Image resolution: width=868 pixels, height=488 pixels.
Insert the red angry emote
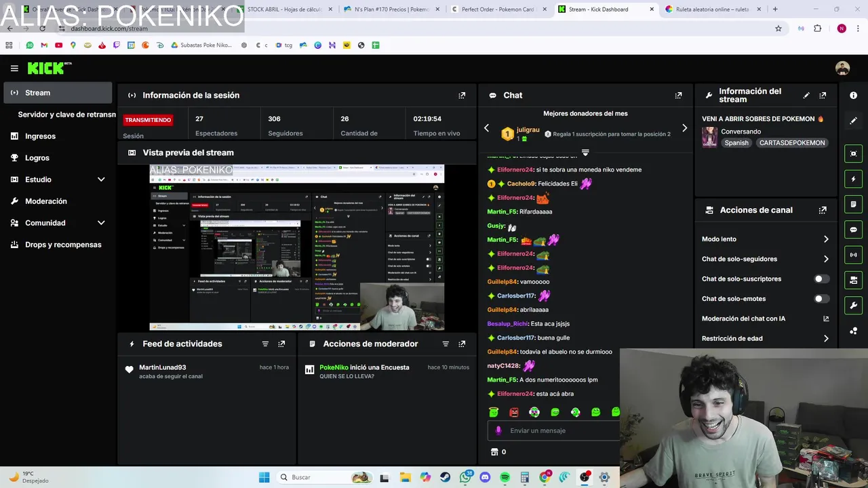(x=514, y=412)
